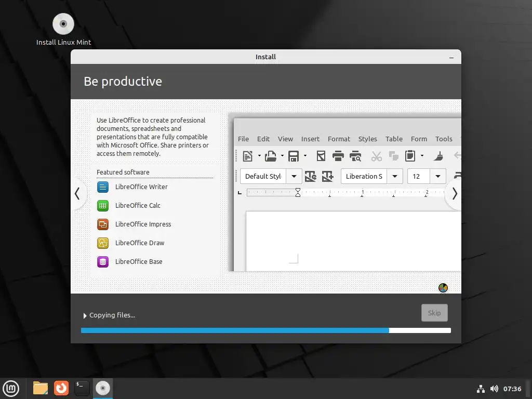This screenshot has height=399, width=532.
Task: Click the Update Selected Style icon
Action: point(311,176)
